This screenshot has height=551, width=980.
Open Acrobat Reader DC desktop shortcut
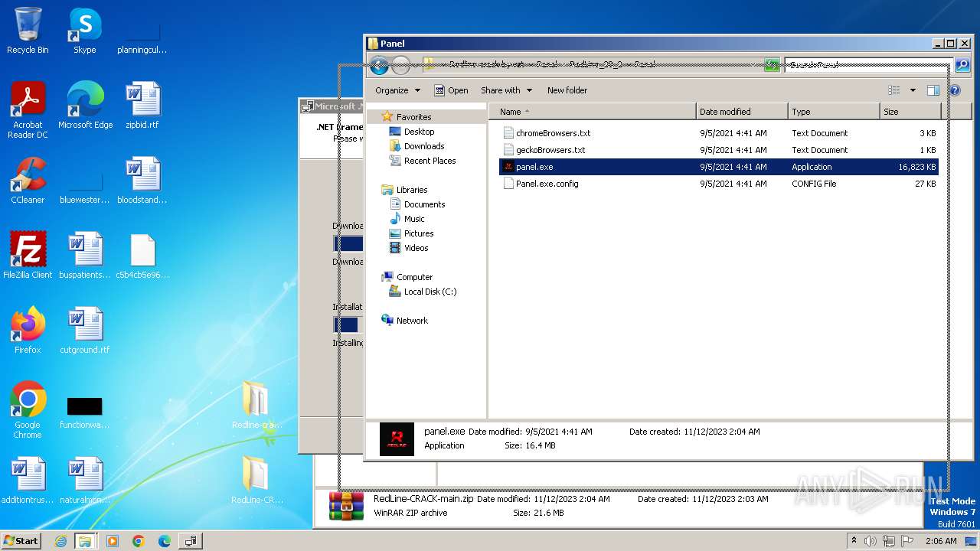(x=28, y=110)
